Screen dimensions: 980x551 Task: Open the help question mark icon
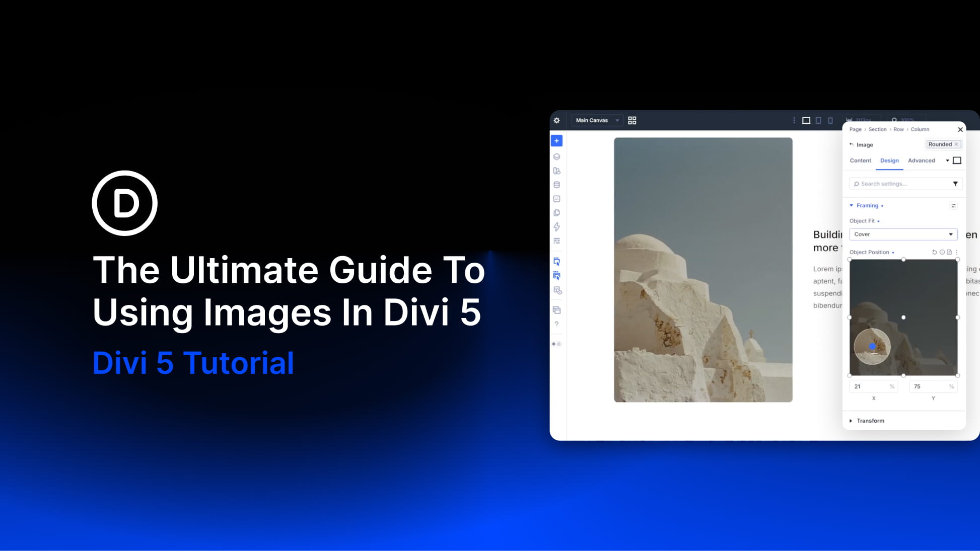(x=556, y=324)
